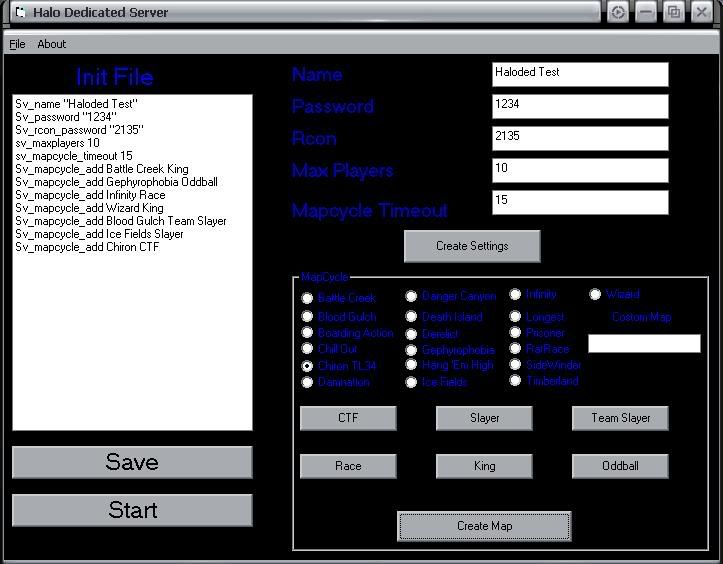This screenshot has width=723, height=564.
Task: Open the File menu
Action: pos(17,44)
